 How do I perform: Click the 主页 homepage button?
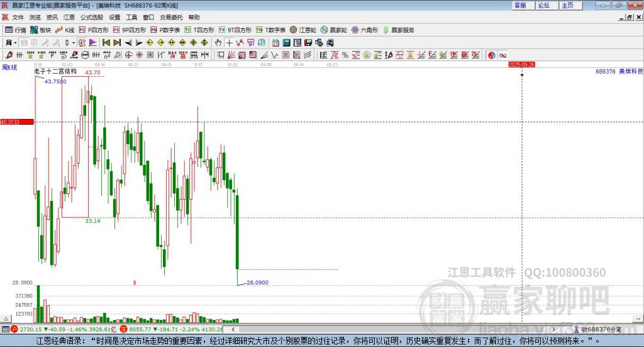coord(570,5)
